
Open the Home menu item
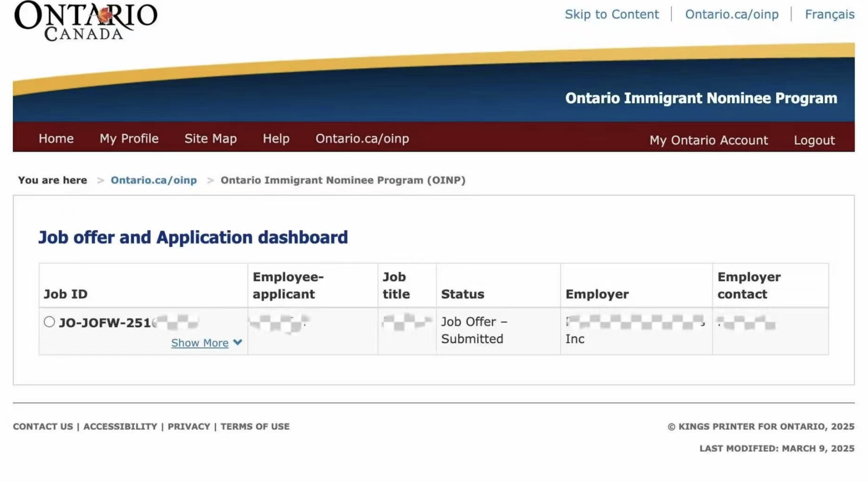tap(56, 139)
